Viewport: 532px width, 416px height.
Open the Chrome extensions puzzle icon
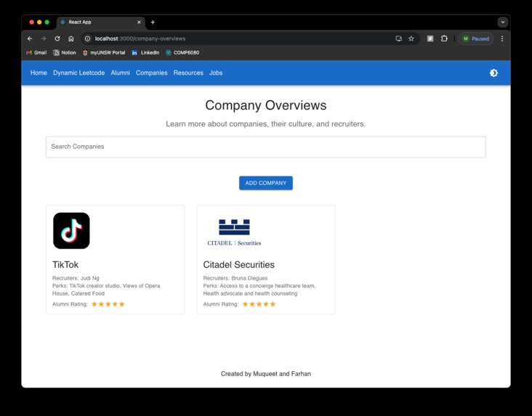point(444,38)
